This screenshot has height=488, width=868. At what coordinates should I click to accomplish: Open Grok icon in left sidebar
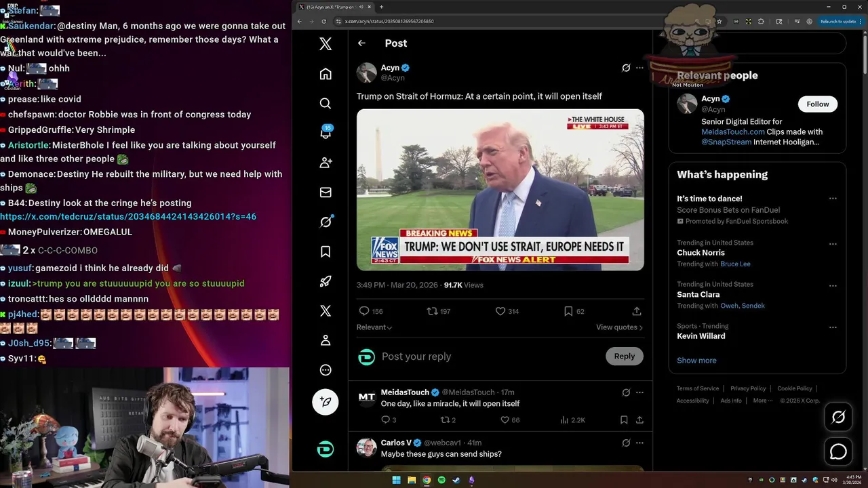325,222
